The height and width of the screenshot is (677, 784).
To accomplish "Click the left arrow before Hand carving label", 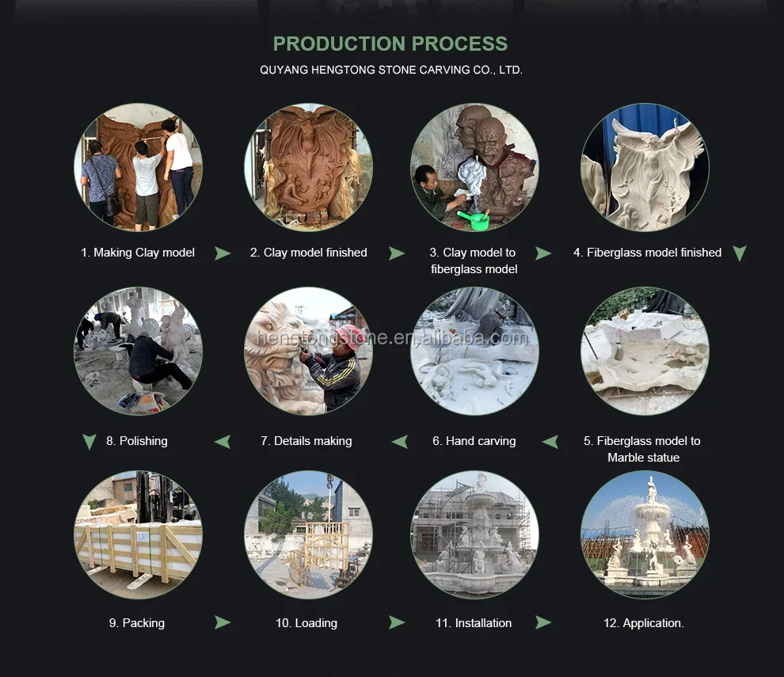I will (x=550, y=442).
